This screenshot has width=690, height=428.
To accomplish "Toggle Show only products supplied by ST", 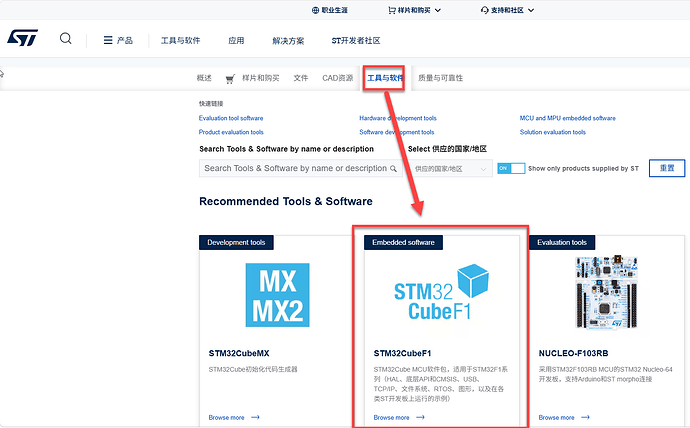I will [x=511, y=168].
